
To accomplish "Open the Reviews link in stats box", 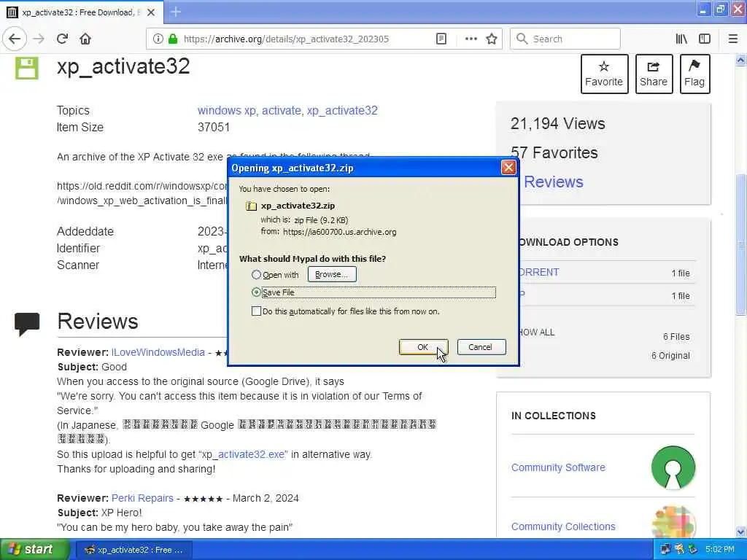I will tap(553, 182).
